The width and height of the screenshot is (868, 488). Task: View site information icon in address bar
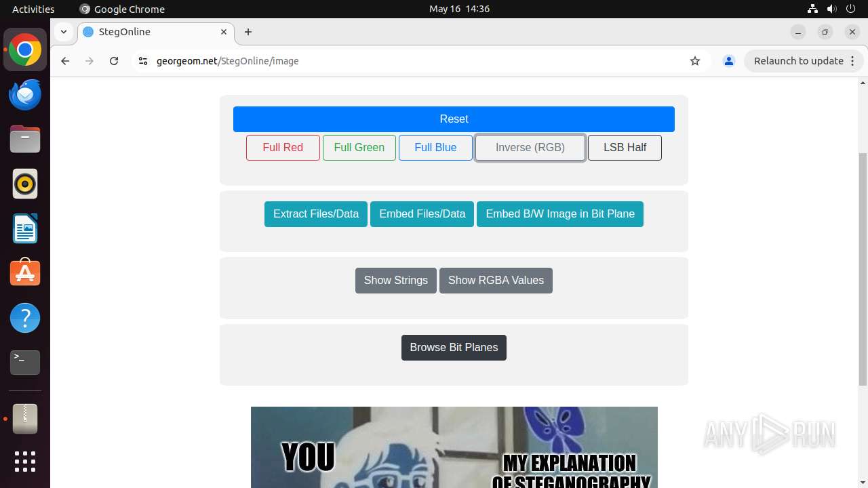coord(142,61)
